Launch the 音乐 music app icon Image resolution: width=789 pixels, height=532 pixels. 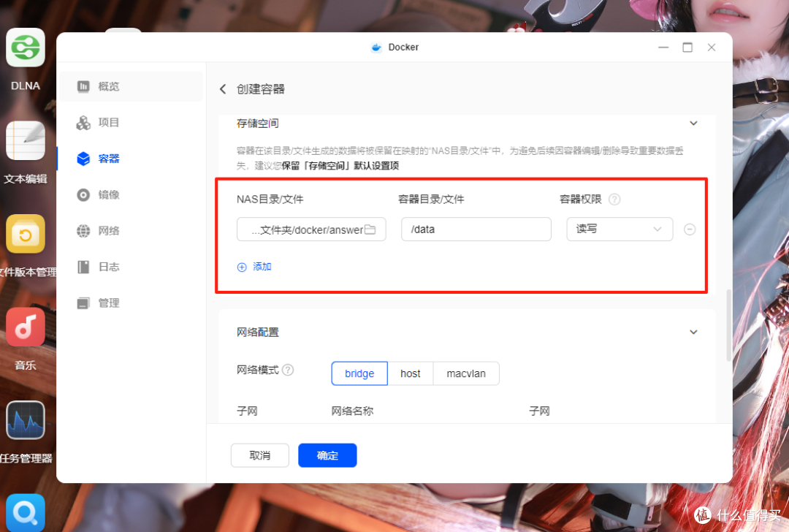click(25, 327)
